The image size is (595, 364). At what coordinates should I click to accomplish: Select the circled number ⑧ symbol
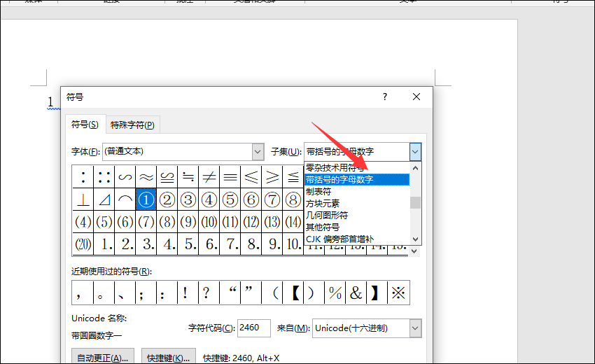[x=293, y=199]
